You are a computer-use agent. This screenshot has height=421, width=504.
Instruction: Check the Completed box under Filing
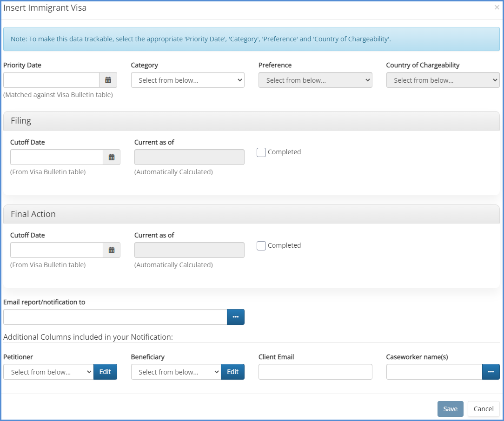pyautogui.click(x=261, y=152)
